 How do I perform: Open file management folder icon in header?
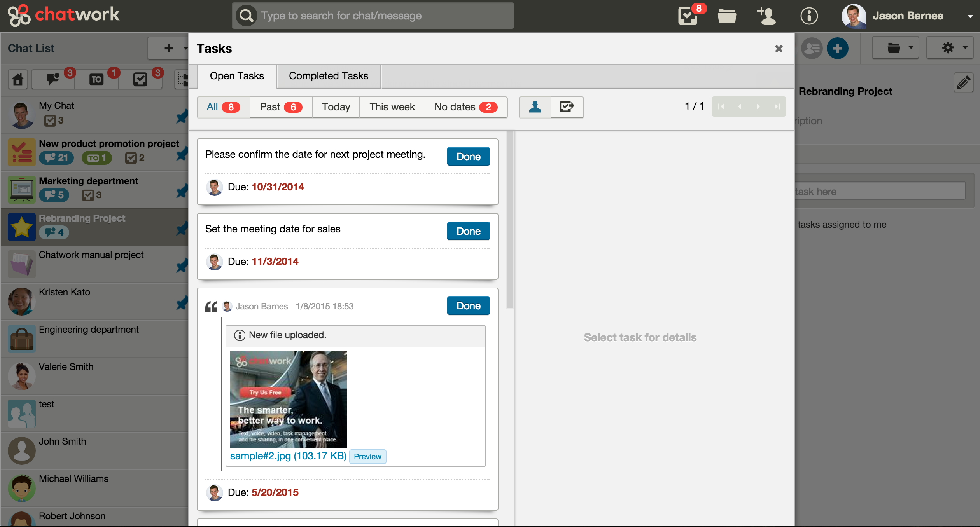coord(726,16)
